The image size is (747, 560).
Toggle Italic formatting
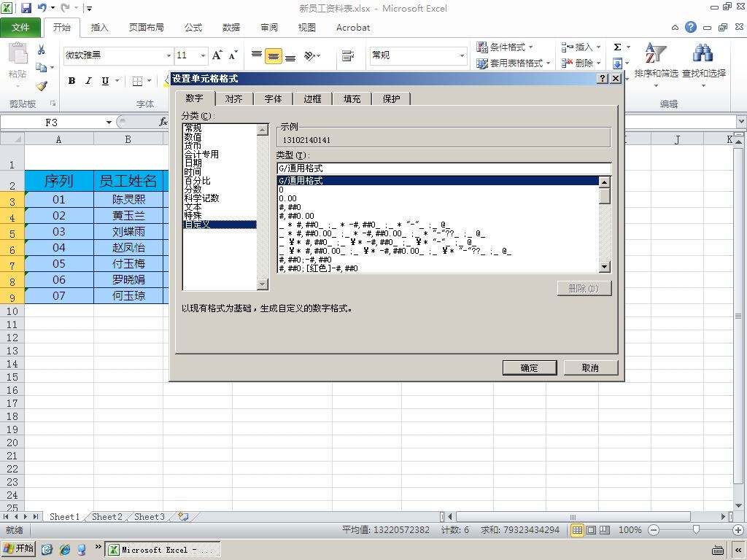click(x=88, y=81)
